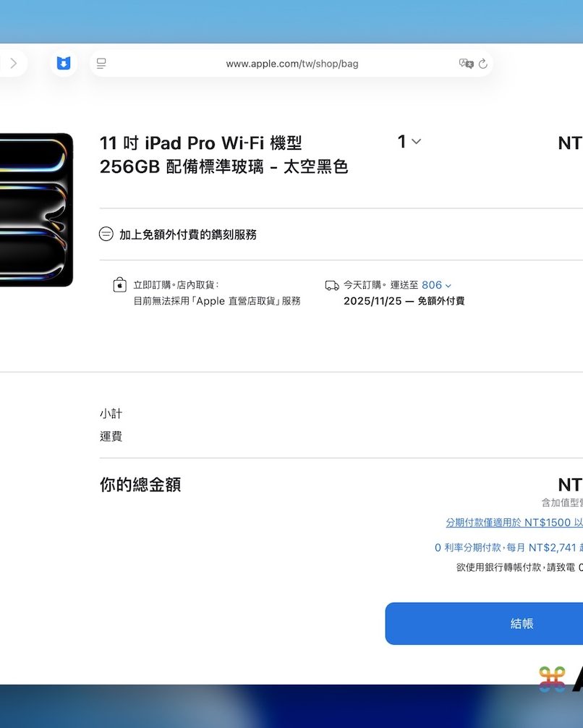Click the browser forward arrow

14,63
